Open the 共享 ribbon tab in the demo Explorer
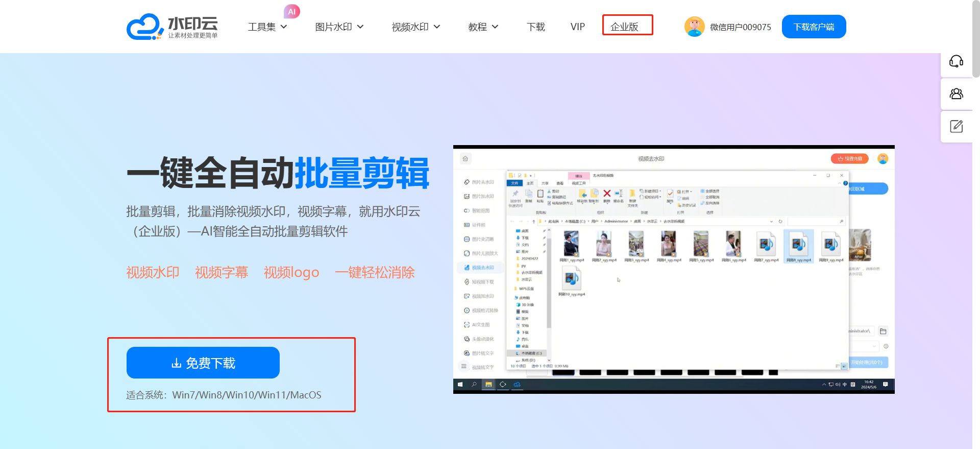The height and width of the screenshot is (449, 980). (x=545, y=183)
